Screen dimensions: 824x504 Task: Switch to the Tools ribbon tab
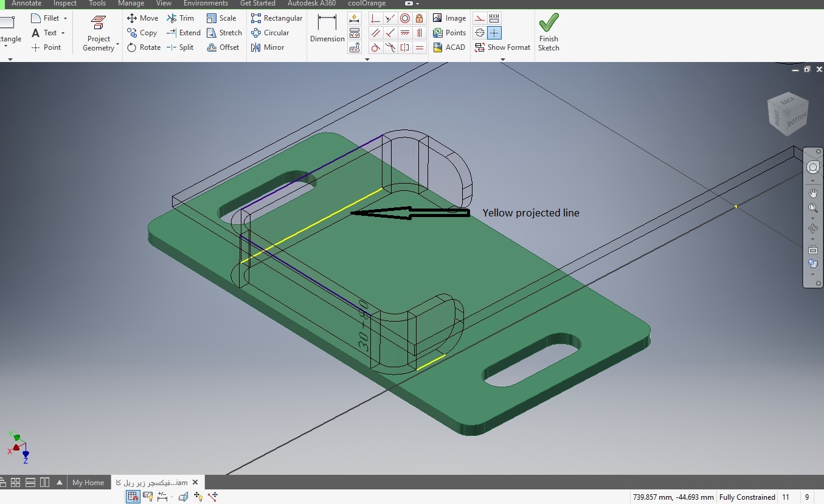(97, 4)
